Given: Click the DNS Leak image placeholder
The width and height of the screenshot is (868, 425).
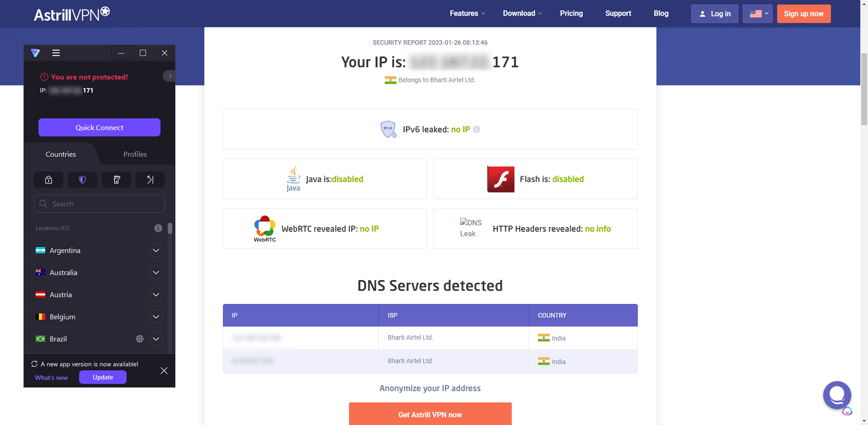Looking at the screenshot, I should pos(471,228).
